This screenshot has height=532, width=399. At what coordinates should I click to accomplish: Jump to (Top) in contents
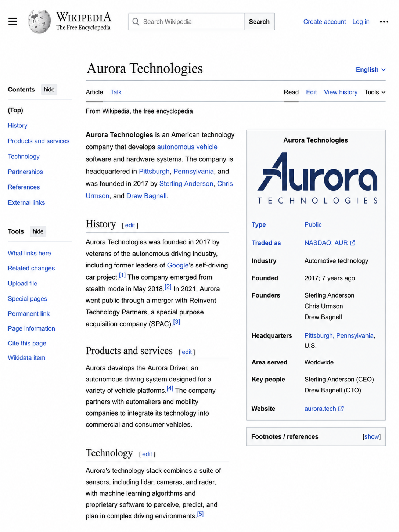pos(15,110)
